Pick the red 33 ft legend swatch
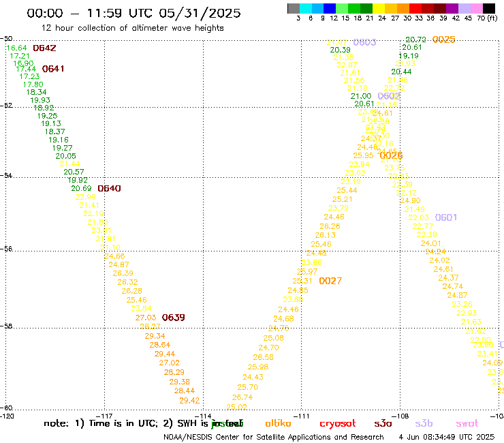The width and height of the screenshot is (504, 443). pyautogui.click(x=415, y=8)
